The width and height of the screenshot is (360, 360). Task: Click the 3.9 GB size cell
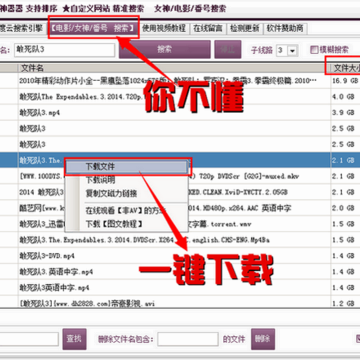[x=346, y=113]
